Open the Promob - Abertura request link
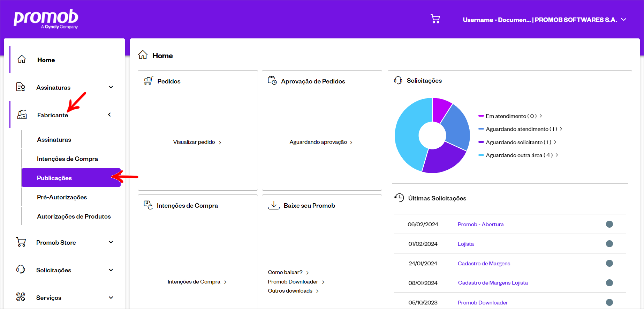The width and height of the screenshot is (644, 309). (480, 224)
